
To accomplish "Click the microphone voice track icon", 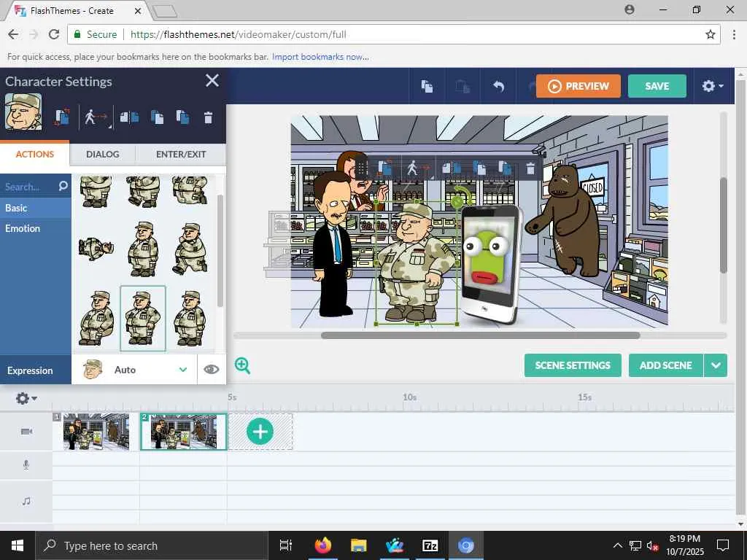I will [x=26, y=464].
